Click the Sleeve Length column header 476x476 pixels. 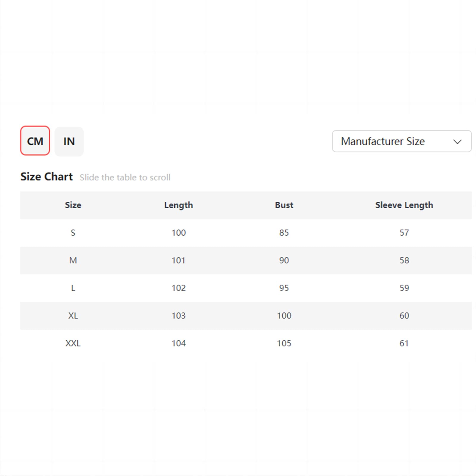(404, 205)
